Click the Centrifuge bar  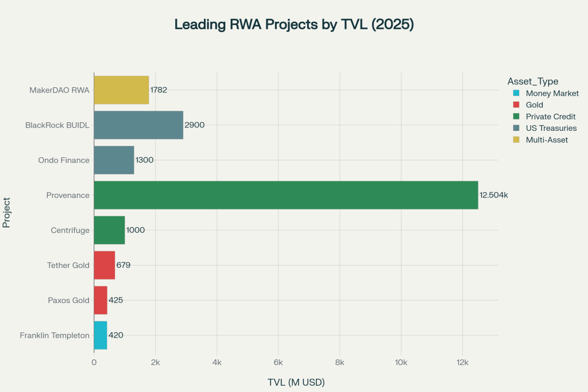tap(109, 230)
